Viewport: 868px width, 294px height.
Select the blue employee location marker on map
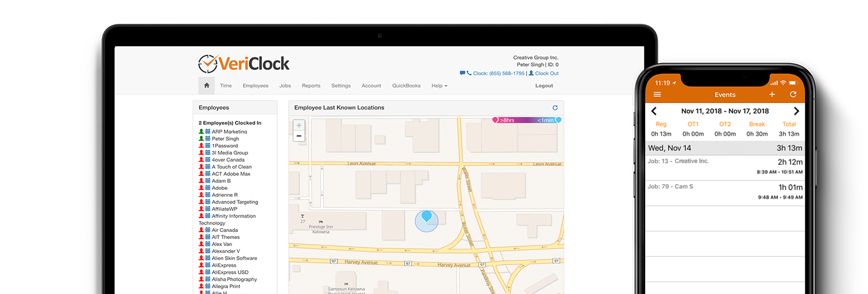tap(426, 216)
